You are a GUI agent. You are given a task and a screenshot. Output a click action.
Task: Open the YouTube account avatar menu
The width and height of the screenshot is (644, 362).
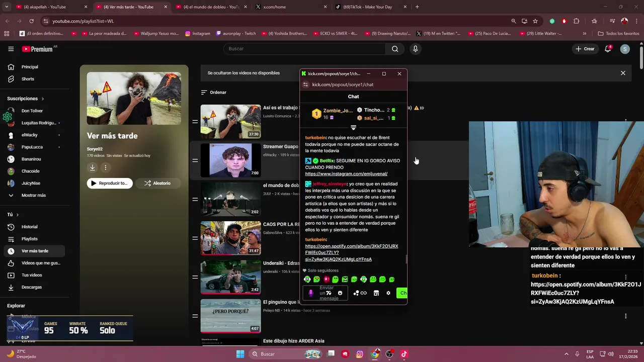(625, 49)
